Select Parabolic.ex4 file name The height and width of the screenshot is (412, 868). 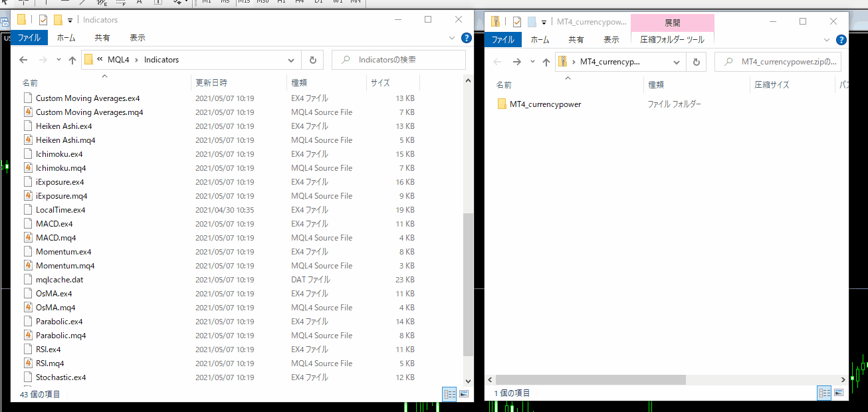click(x=59, y=322)
